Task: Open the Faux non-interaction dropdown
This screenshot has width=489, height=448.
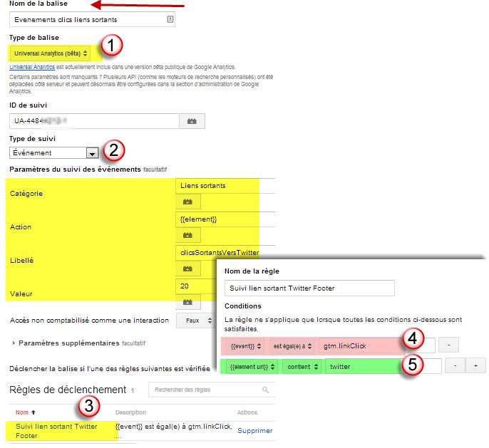Action: click(196, 321)
